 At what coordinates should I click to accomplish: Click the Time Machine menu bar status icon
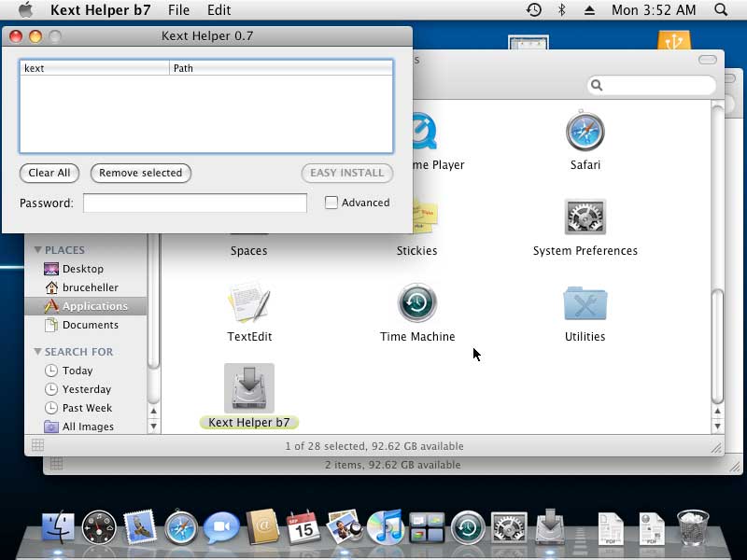(534, 10)
